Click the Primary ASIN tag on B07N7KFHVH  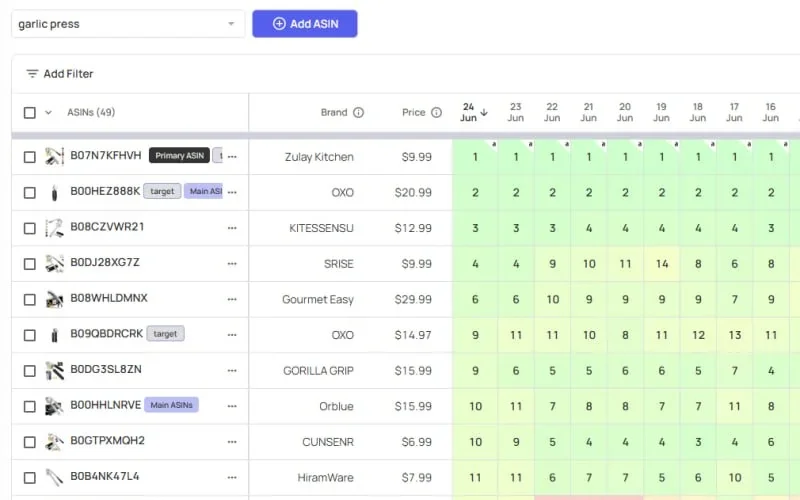point(179,156)
